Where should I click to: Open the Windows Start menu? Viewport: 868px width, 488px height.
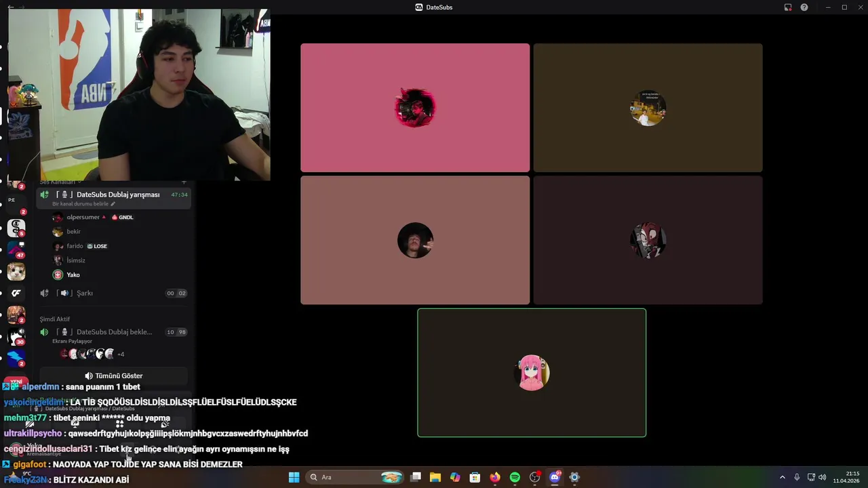(x=294, y=477)
